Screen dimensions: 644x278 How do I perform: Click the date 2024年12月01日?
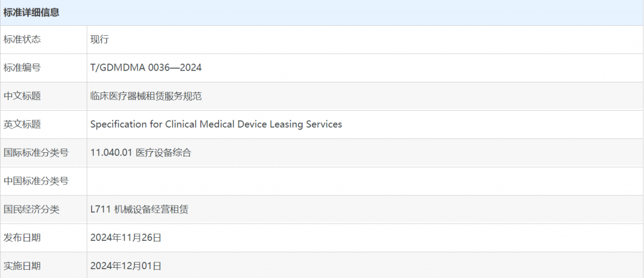tap(126, 265)
